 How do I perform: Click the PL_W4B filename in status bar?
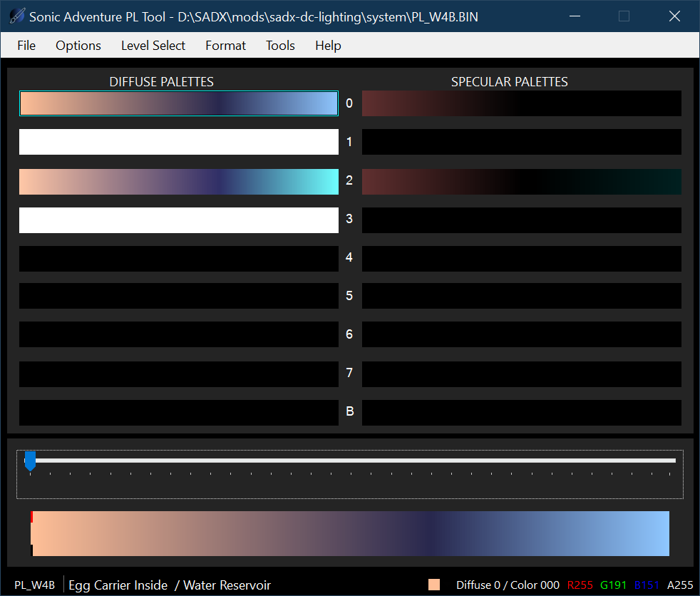[34, 585]
